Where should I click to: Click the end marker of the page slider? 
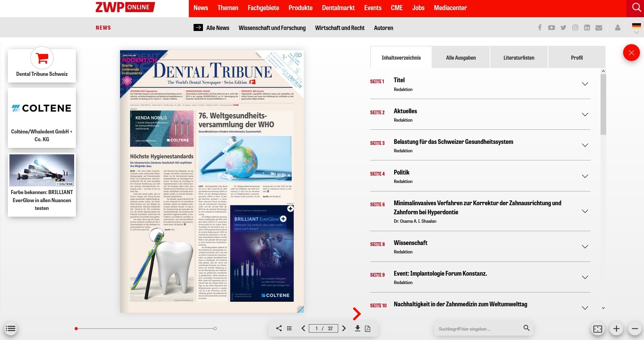point(215,329)
